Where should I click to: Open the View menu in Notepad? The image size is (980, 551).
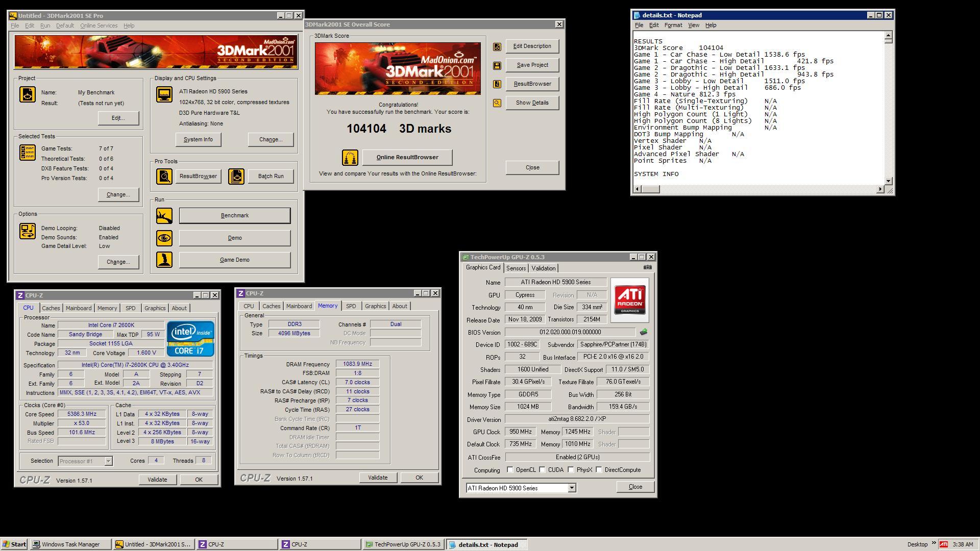[x=694, y=25]
